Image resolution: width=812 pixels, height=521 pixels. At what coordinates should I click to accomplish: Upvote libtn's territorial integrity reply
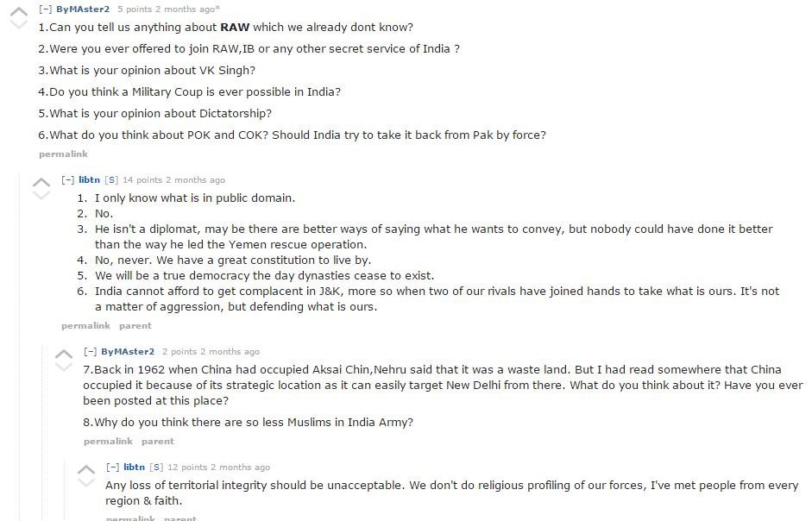coord(86,469)
